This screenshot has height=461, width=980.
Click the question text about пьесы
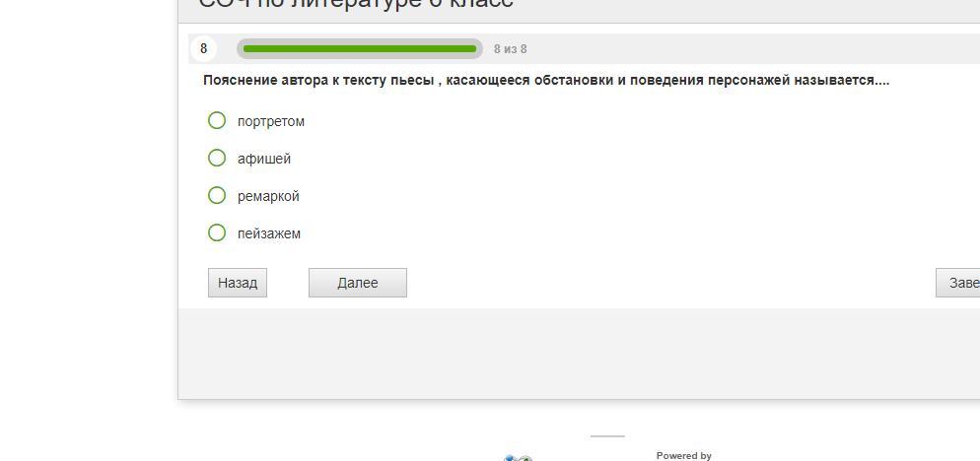click(545, 80)
